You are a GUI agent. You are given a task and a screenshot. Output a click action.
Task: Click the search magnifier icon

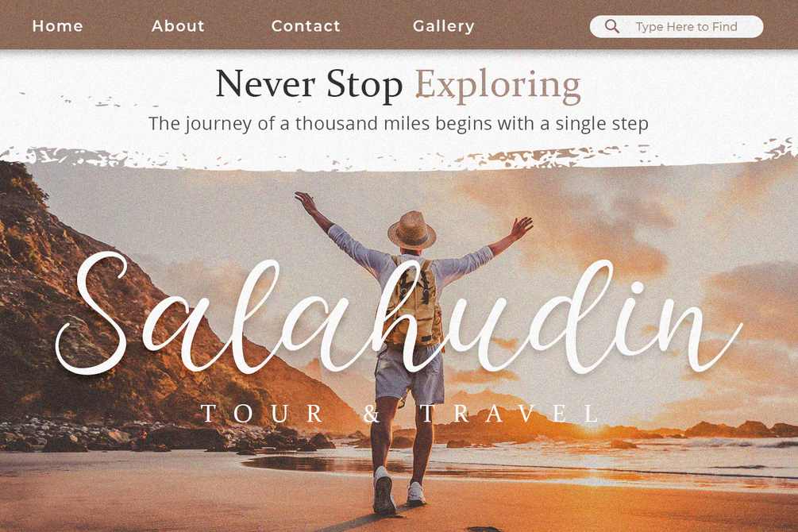click(x=612, y=26)
